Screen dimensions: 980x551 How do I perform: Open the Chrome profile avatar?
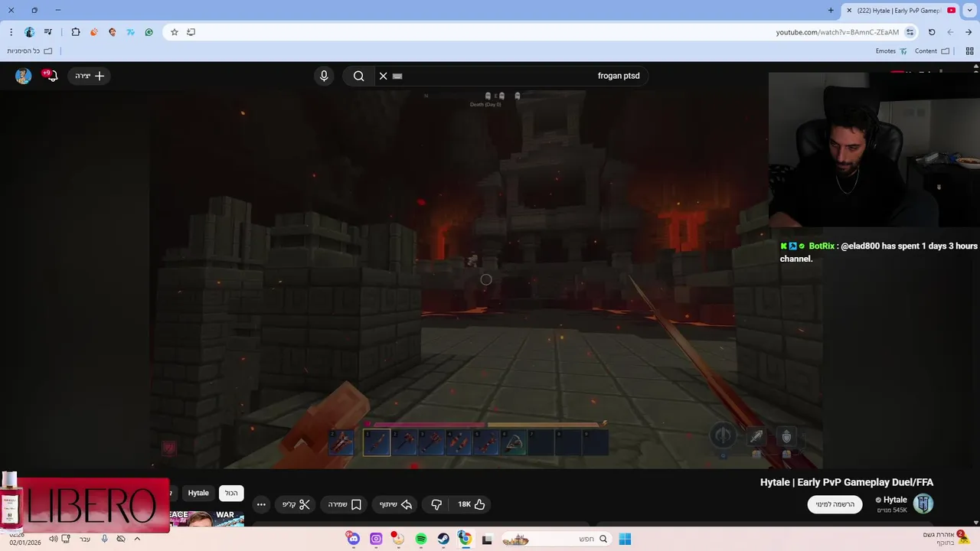(29, 32)
